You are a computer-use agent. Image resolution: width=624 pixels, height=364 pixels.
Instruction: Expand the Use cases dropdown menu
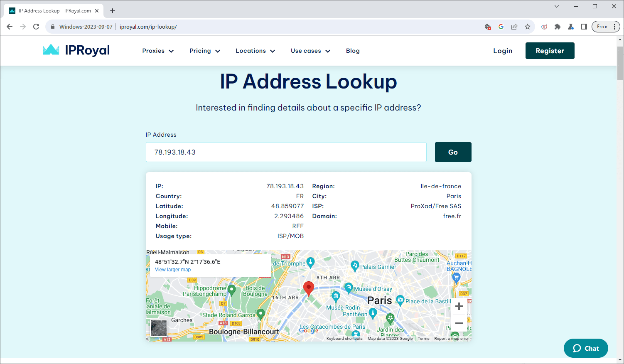click(x=311, y=51)
